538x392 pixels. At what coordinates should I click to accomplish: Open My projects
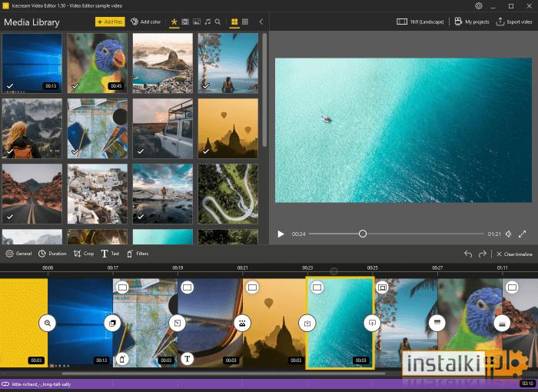pos(472,22)
